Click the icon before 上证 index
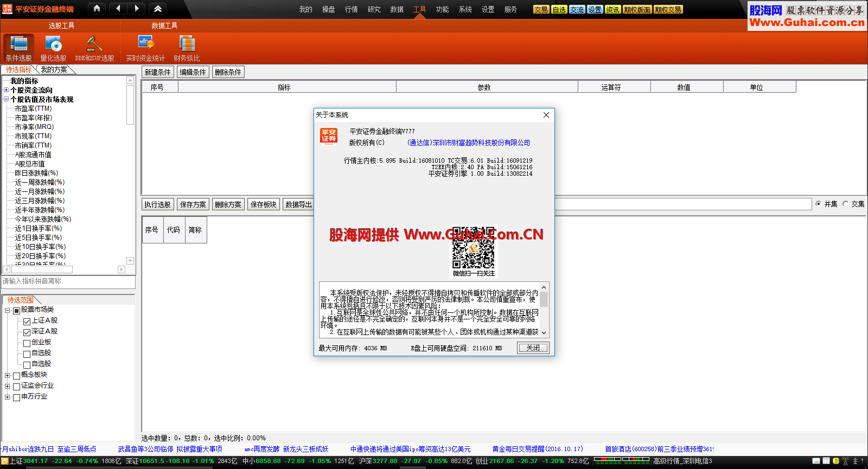 pyautogui.click(x=5, y=461)
